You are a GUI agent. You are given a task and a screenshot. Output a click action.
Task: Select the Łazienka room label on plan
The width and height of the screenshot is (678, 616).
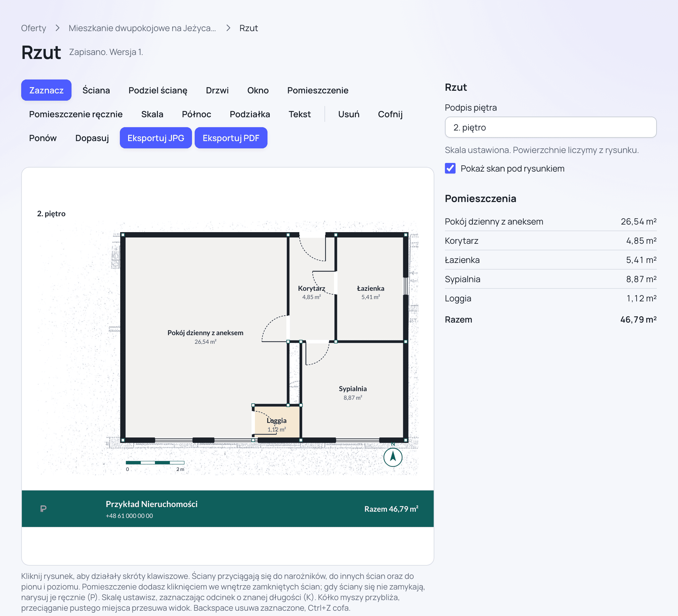tap(370, 288)
